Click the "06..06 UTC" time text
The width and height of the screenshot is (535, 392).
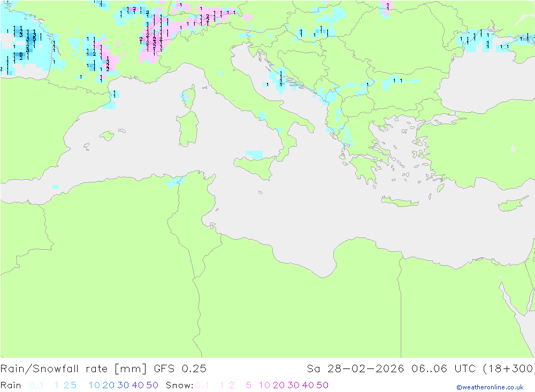point(443,369)
